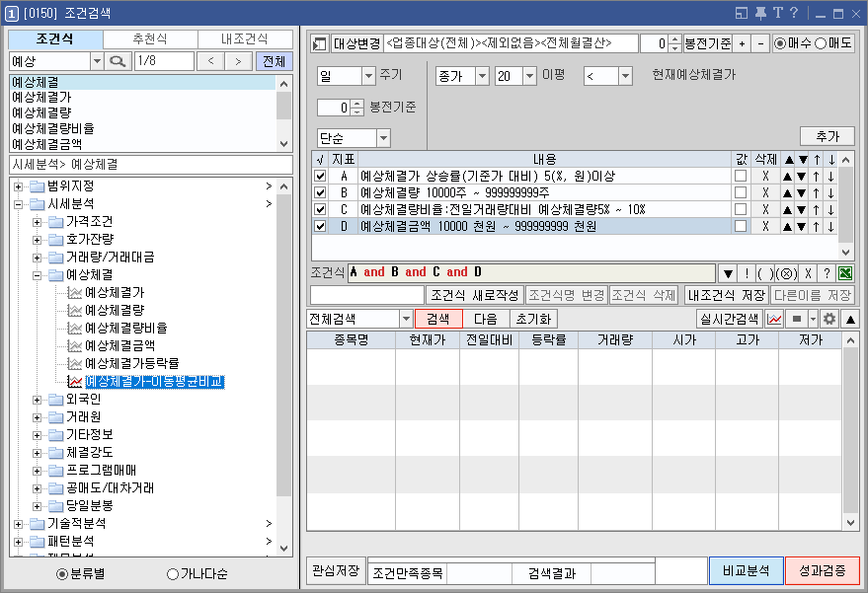Move condition B up with black triangle
868x593 pixels.
[787, 193]
